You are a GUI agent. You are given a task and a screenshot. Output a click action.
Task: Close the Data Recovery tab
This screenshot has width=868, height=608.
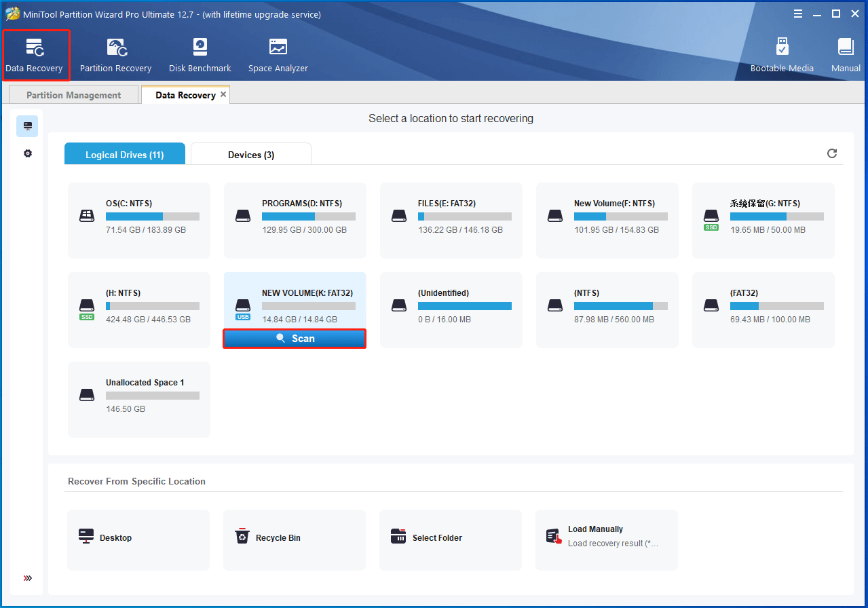pyautogui.click(x=223, y=95)
